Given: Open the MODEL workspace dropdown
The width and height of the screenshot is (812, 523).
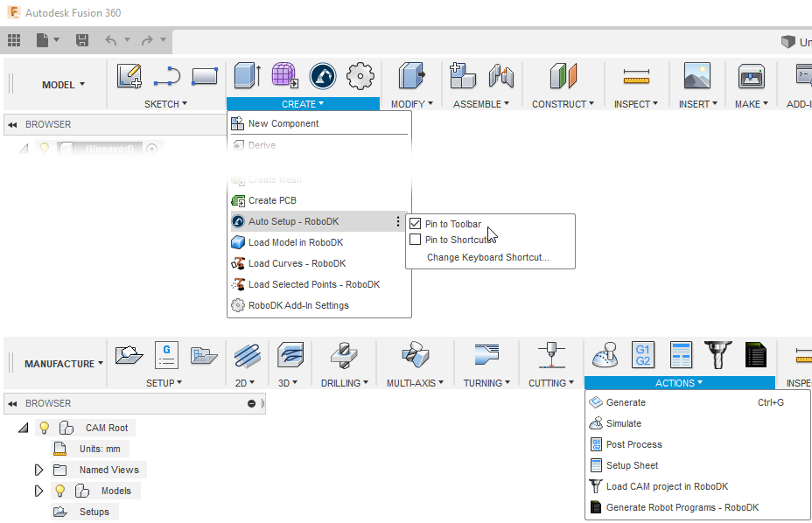Looking at the screenshot, I should [x=64, y=85].
